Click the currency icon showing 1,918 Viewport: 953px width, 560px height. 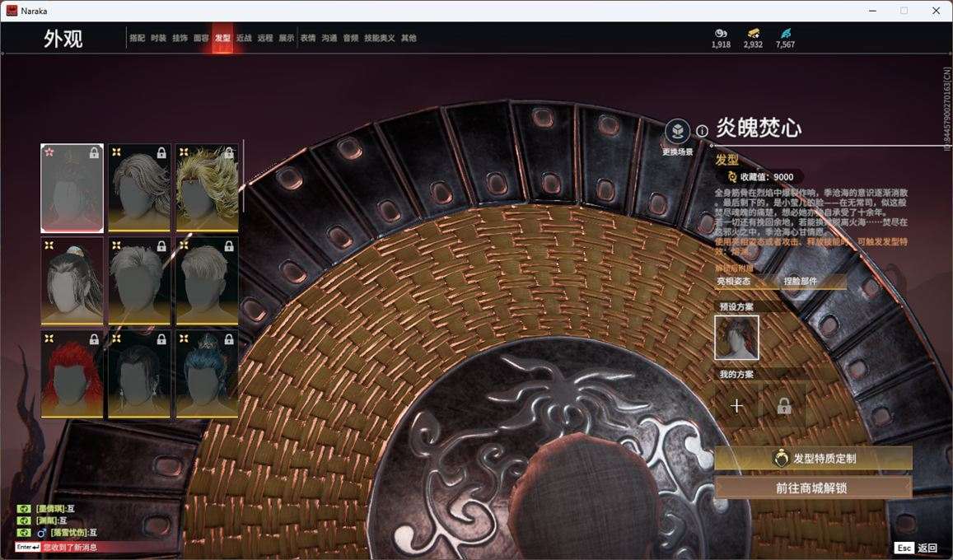[721, 33]
